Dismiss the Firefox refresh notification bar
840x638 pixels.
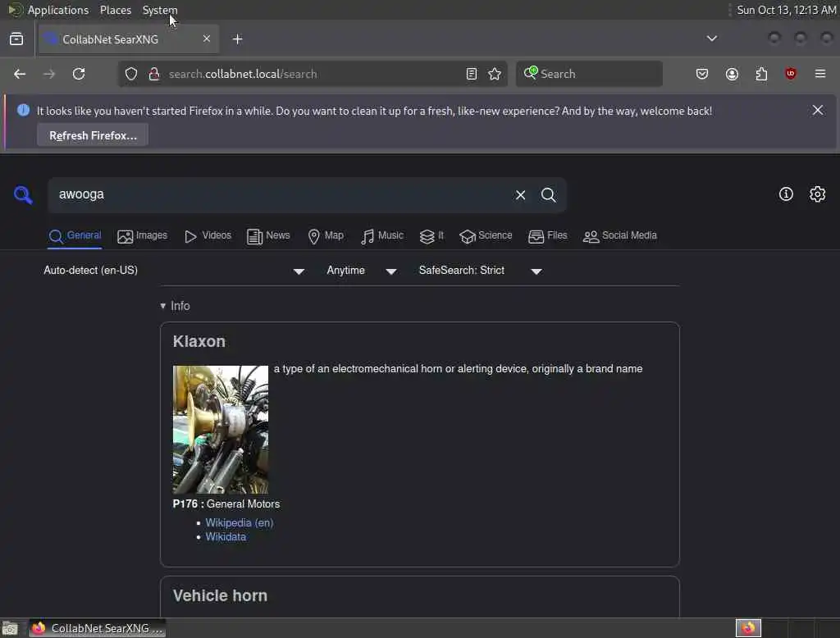click(818, 110)
